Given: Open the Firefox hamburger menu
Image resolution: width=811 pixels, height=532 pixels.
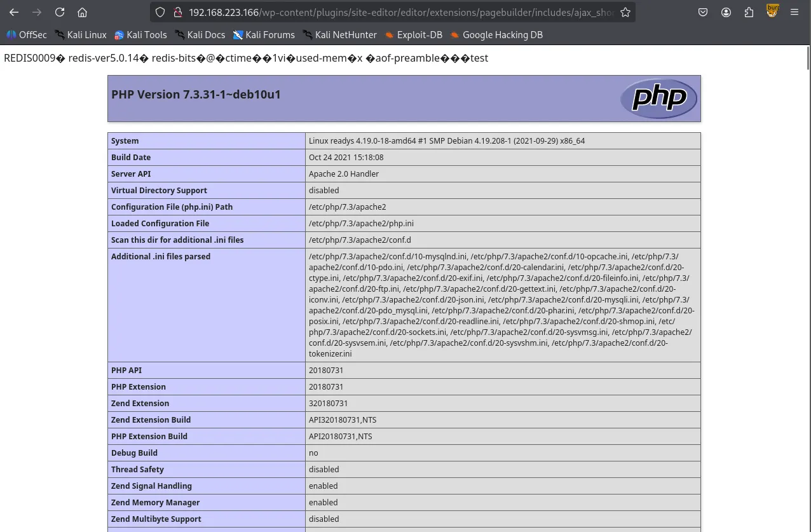Looking at the screenshot, I should (x=794, y=12).
